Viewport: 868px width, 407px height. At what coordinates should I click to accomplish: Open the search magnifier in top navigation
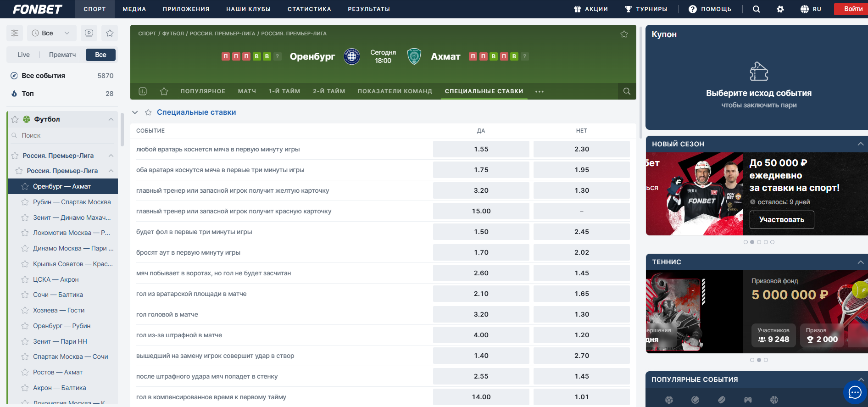(756, 9)
